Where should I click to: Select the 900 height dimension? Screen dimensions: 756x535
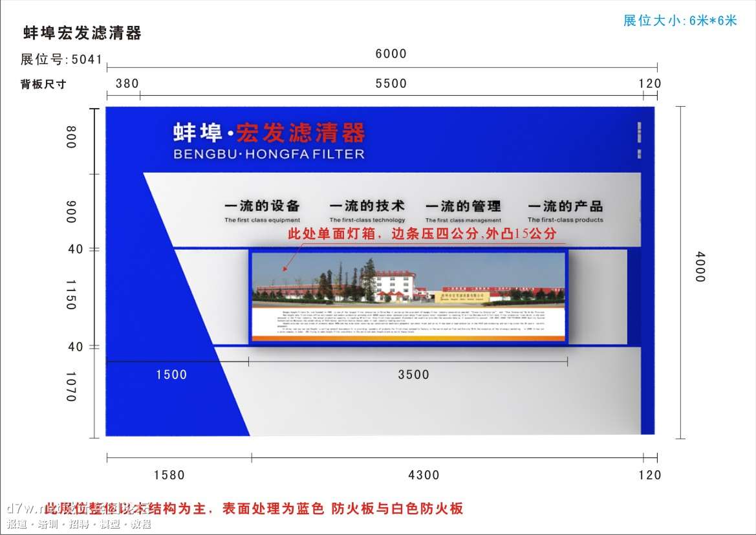[71, 212]
